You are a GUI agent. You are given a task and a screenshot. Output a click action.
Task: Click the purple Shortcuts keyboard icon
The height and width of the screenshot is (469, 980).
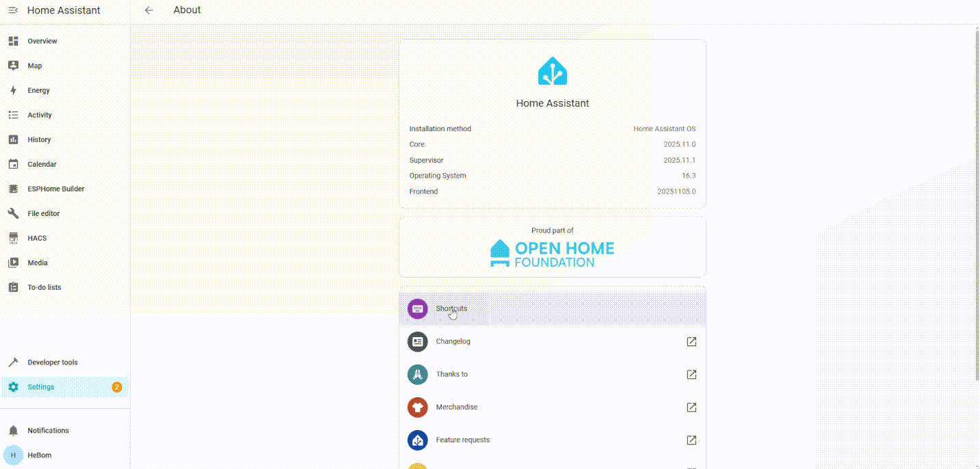418,309
